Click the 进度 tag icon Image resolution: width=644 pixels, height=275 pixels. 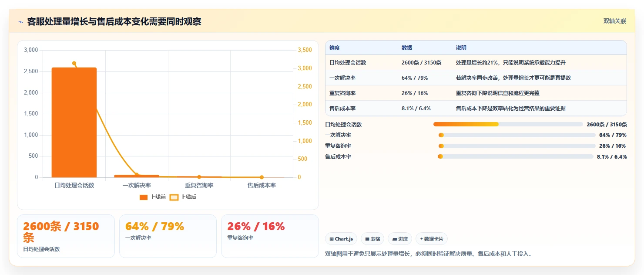pyautogui.click(x=394, y=239)
